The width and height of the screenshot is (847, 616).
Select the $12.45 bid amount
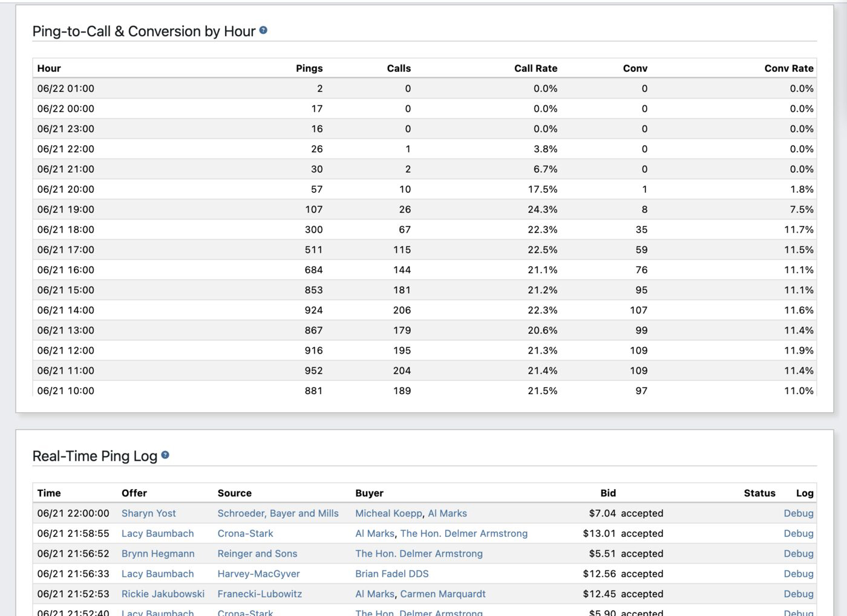point(600,594)
